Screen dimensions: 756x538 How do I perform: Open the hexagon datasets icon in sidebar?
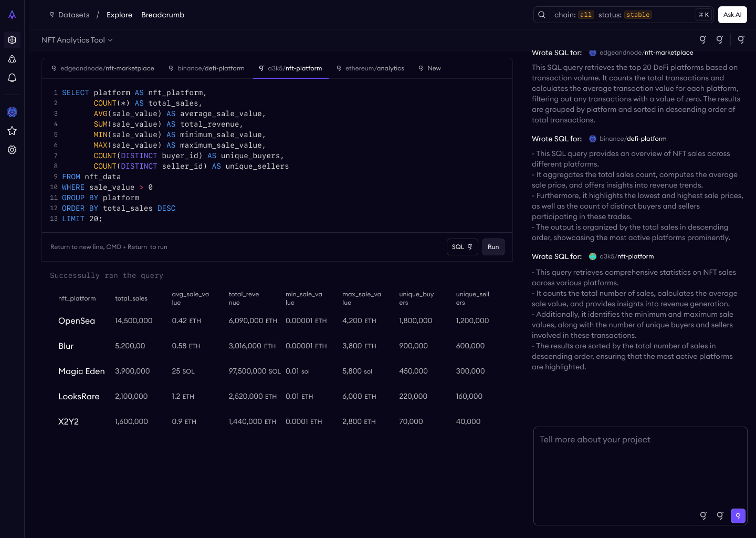[x=12, y=40]
